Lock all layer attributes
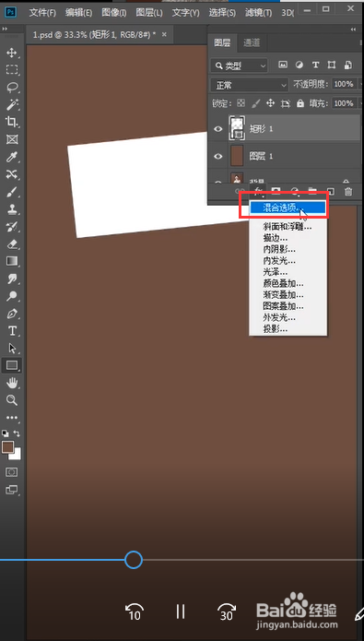The height and width of the screenshot is (641, 364). click(300, 103)
